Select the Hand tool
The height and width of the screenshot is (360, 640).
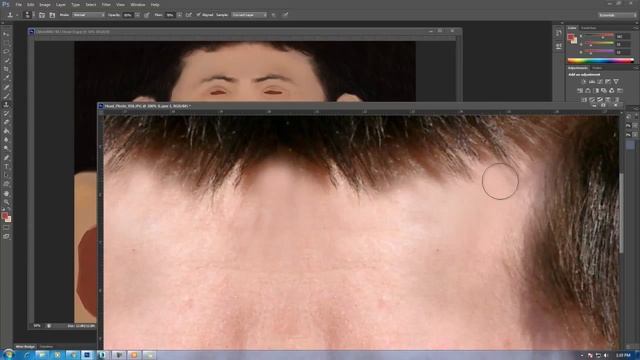[x=6, y=193]
